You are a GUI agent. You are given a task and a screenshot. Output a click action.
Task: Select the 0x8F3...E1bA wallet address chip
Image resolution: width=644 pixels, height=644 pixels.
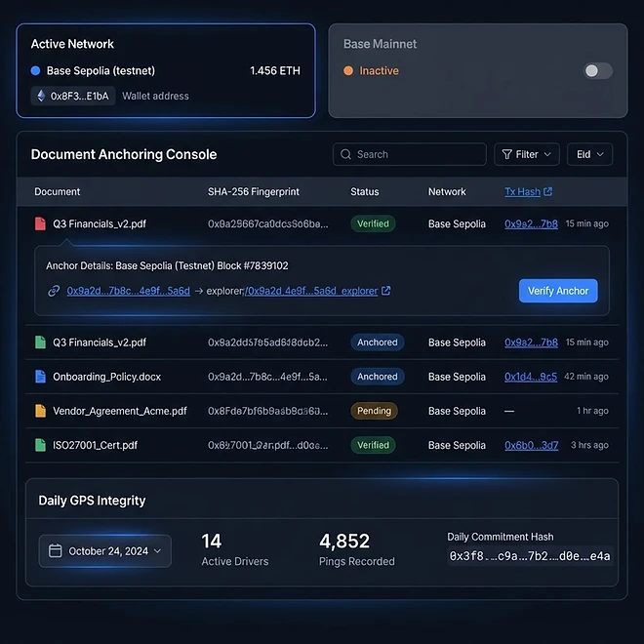click(x=73, y=96)
